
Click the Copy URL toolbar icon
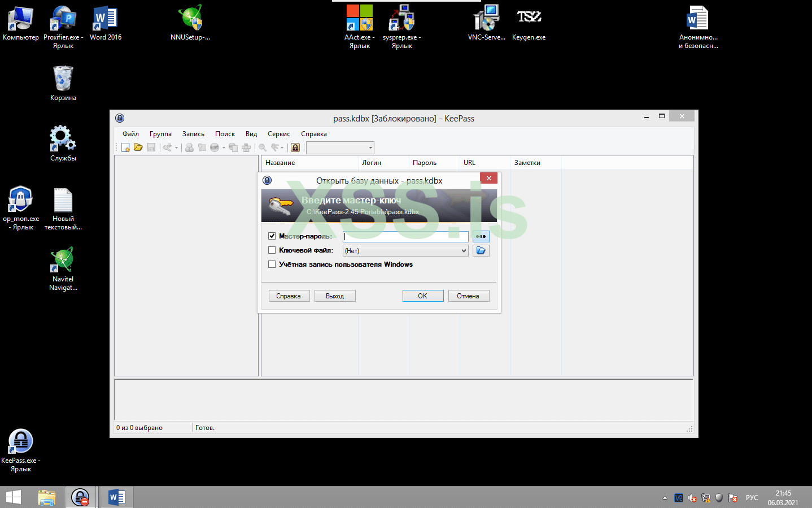coord(233,147)
